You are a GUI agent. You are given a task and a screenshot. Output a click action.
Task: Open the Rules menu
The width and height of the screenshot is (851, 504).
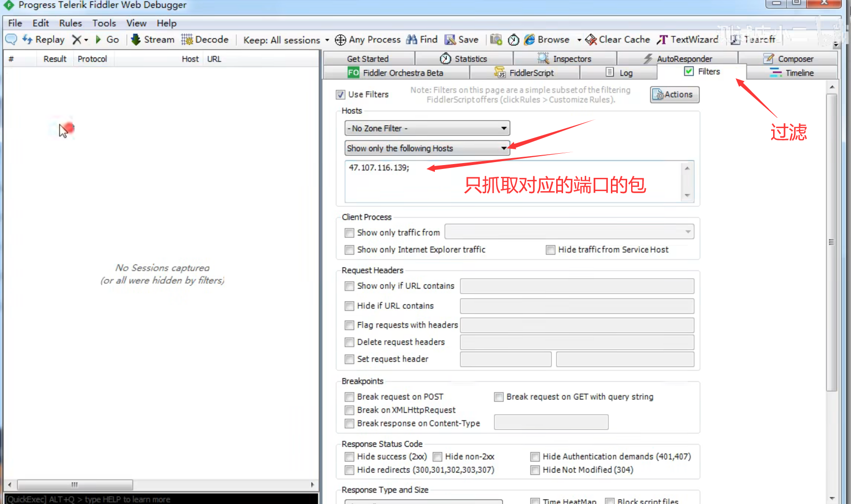click(x=71, y=23)
